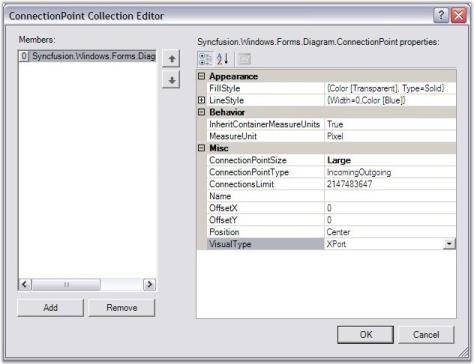Collapse the Misc category
474x364 pixels.
point(201,148)
